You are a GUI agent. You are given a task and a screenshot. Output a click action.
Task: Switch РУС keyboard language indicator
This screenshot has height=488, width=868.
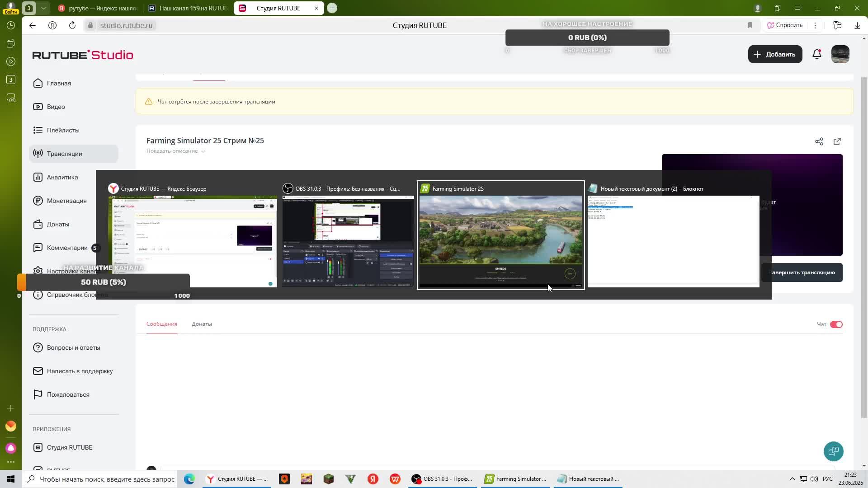(827, 479)
